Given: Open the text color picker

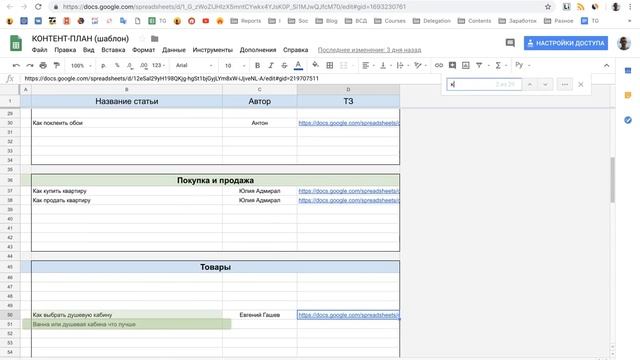Looking at the screenshot, I should 298,65.
